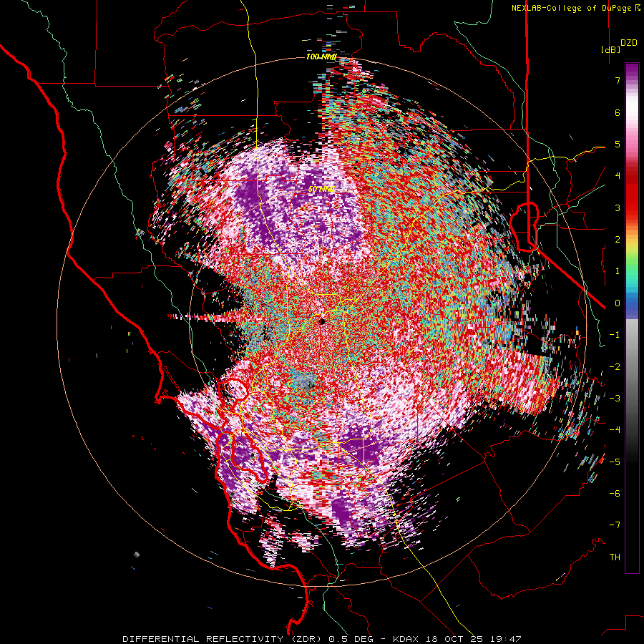This screenshot has width=644, height=644.
Task: Click the 7 value on the dB scale
Action: [618, 80]
